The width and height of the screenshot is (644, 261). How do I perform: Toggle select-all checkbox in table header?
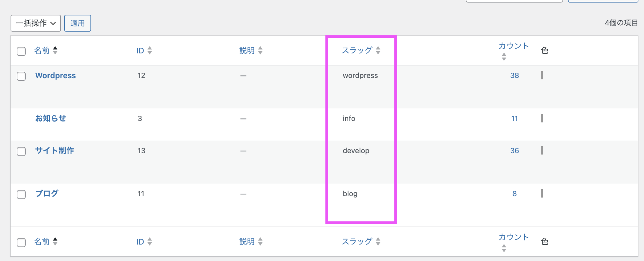click(21, 51)
